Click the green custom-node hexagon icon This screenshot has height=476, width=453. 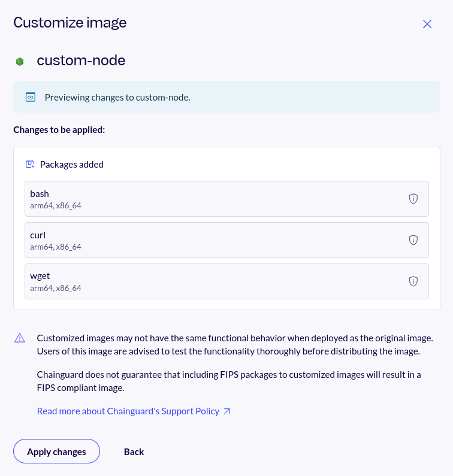[20, 61]
